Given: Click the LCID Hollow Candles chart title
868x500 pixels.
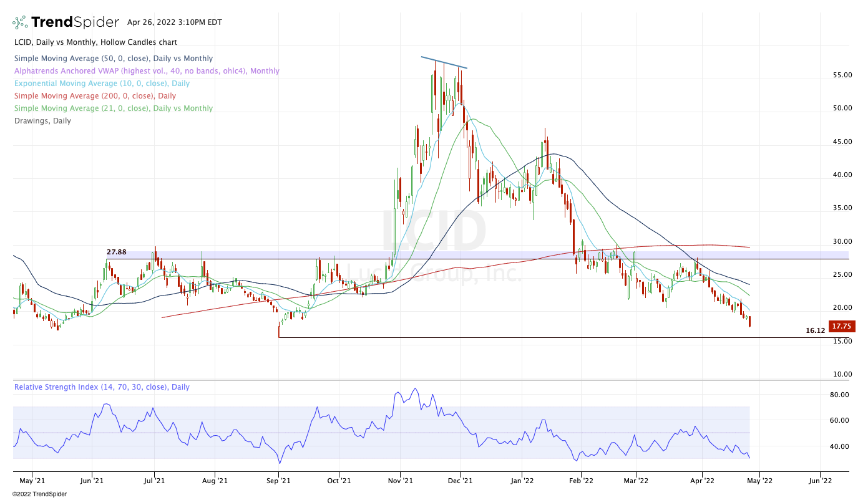Looking at the screenshot, I should coord(95,42).
